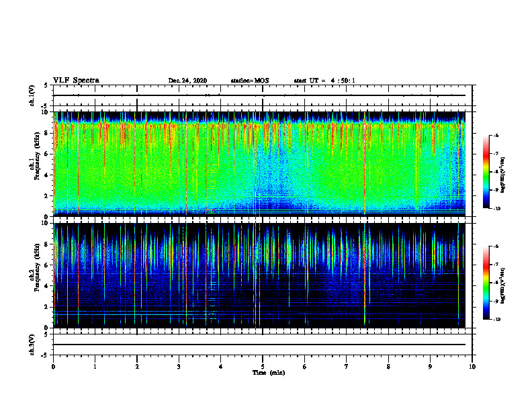Click time axis tick label "7"

click(347, 367)
